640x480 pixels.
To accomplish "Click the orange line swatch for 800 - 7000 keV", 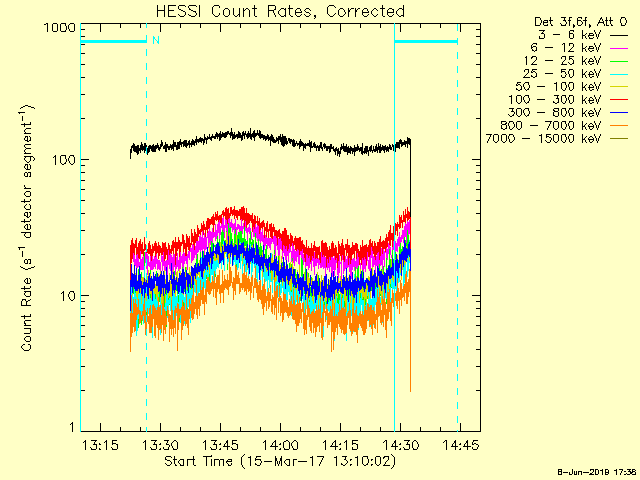I will (619, 126).
